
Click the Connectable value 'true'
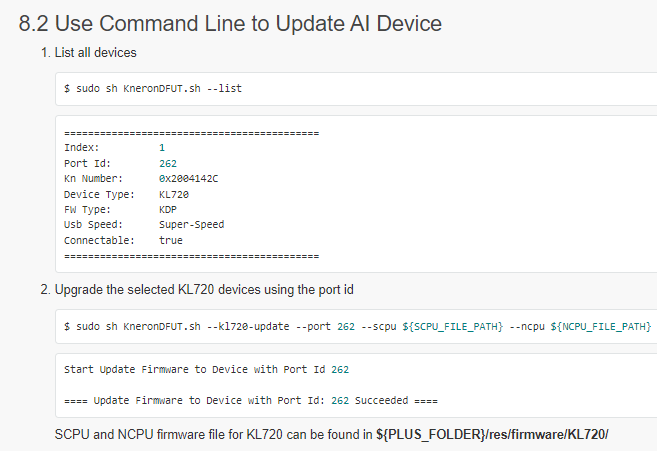pyautogui.click(x=171, y=240)
